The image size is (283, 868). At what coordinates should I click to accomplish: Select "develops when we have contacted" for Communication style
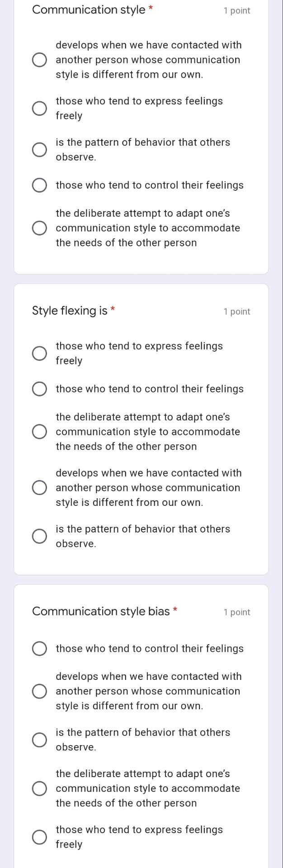(40, 59)
